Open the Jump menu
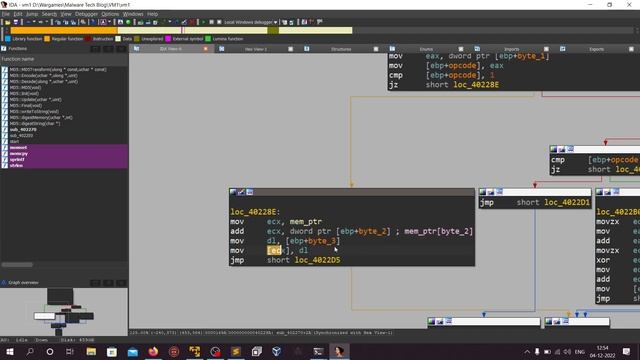This screenshot has width=640, height=360. [x=32, y=14]
